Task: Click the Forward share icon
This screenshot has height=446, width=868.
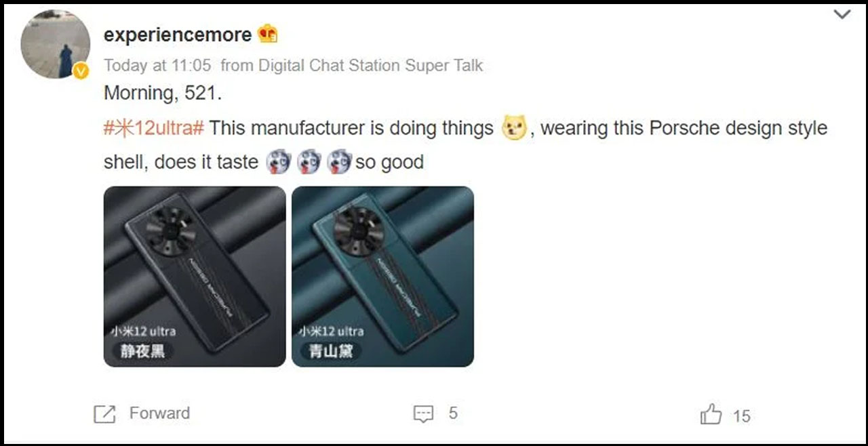Action: click(x=104, y=414)
